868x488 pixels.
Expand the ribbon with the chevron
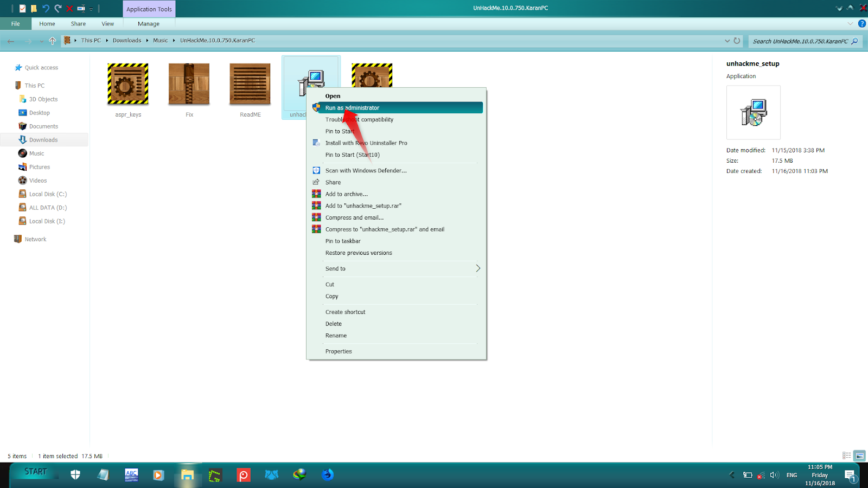pyautogui.click(x=850, y=24)
